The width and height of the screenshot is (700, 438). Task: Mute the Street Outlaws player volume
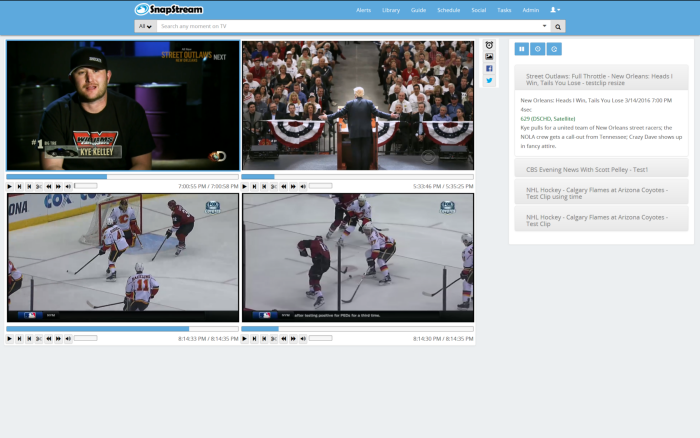(68, 186)
